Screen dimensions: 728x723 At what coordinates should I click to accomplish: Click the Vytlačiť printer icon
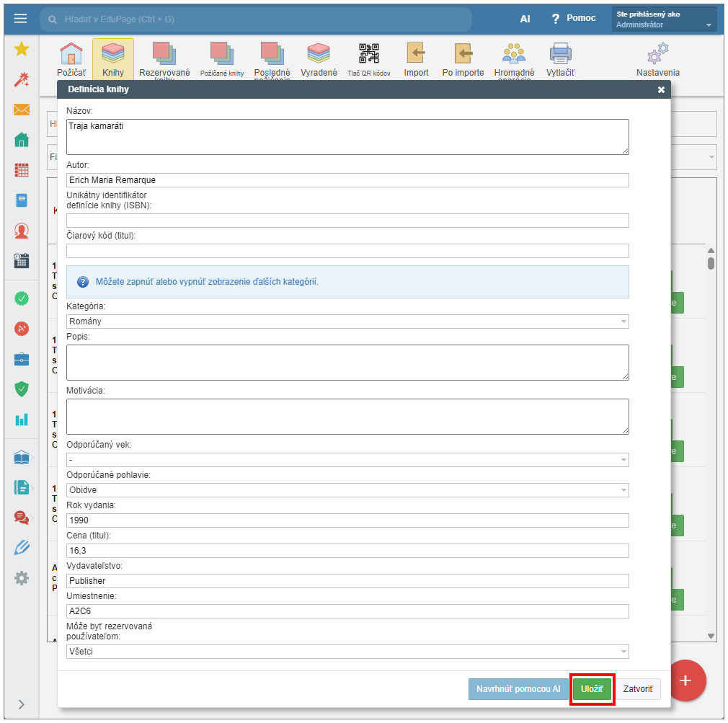pos(560,55)
